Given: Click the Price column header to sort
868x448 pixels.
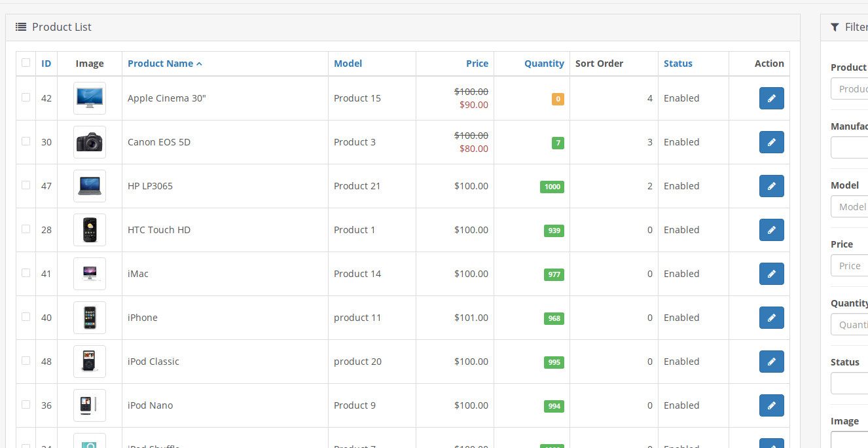Looking at the screenshot, I should point(477,64).
